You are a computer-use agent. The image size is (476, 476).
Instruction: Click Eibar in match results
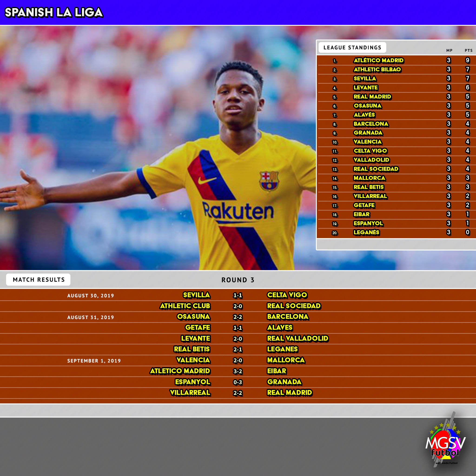(x=277, y=371)
